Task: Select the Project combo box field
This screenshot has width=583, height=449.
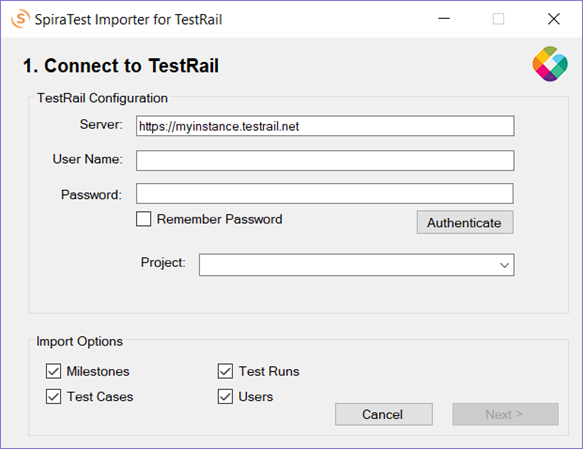Action: tap(357, 265)
